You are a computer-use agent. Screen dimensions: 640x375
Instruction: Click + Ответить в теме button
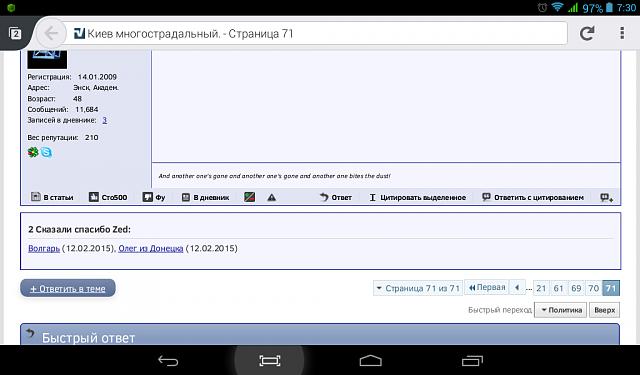point(68,288)
